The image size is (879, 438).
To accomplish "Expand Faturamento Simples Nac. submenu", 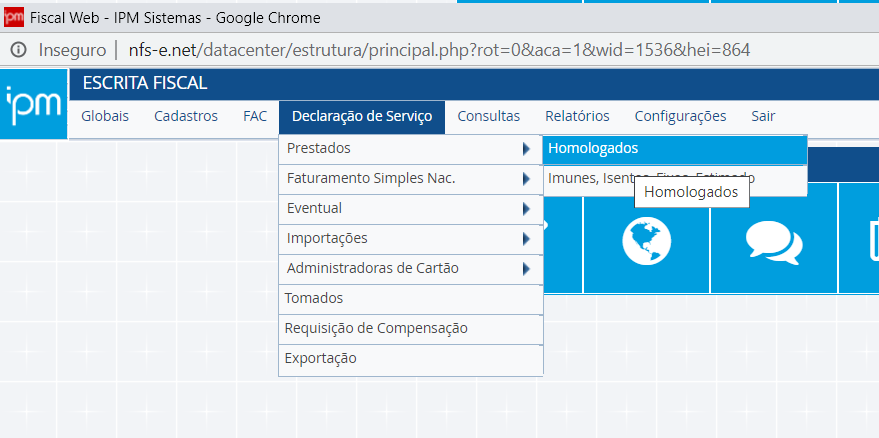I will point(526,179).
